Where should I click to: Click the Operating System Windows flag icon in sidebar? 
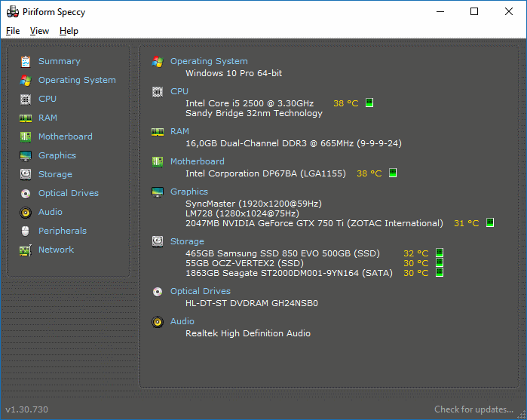(26, 81)
